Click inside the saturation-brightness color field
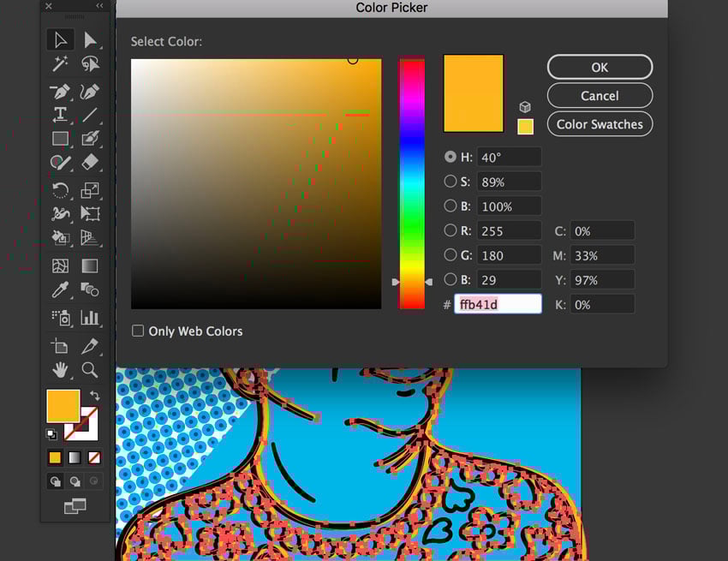 click(x=256, y=184)
